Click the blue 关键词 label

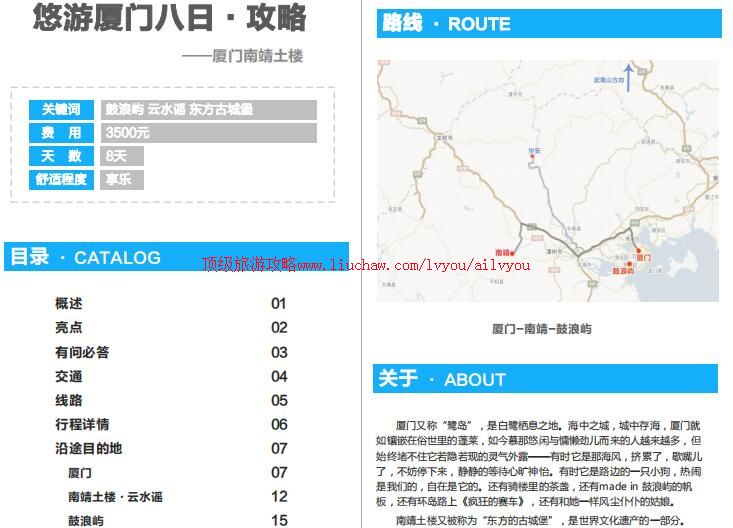60,110
